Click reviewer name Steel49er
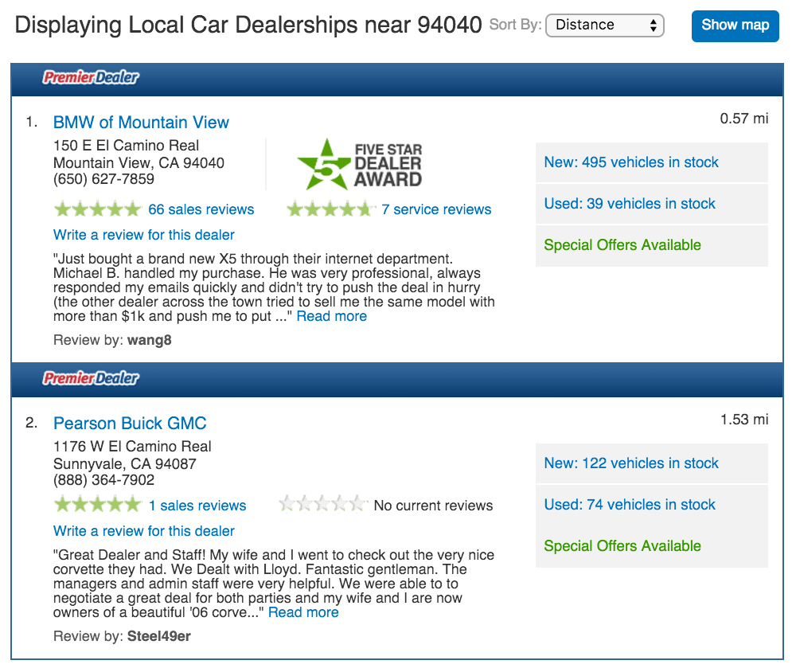Screen dimensions: 796x672 [159, 636]
